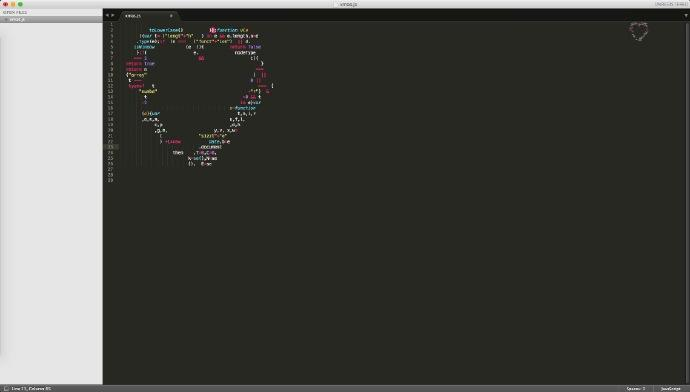Image resolution: width=690 pixels, height=392 pixels.
Task: Click the 'return true' code on line 8
Action: point(140,63)
